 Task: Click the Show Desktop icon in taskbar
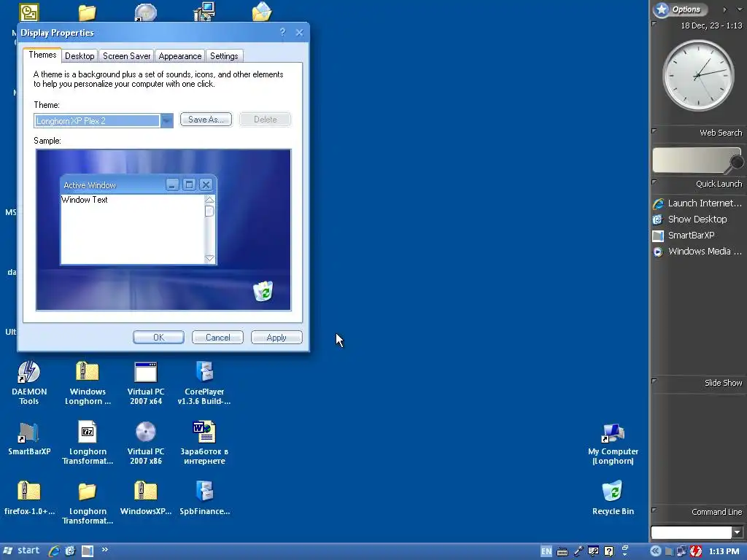pos(71,551)
